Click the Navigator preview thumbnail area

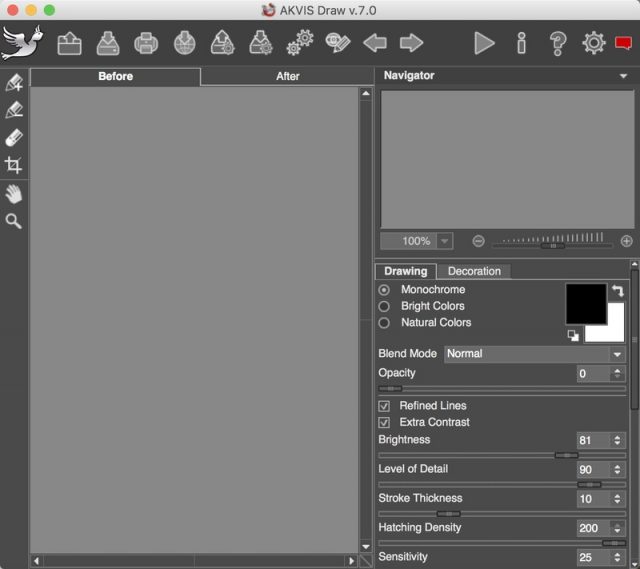tap(507, 160)
